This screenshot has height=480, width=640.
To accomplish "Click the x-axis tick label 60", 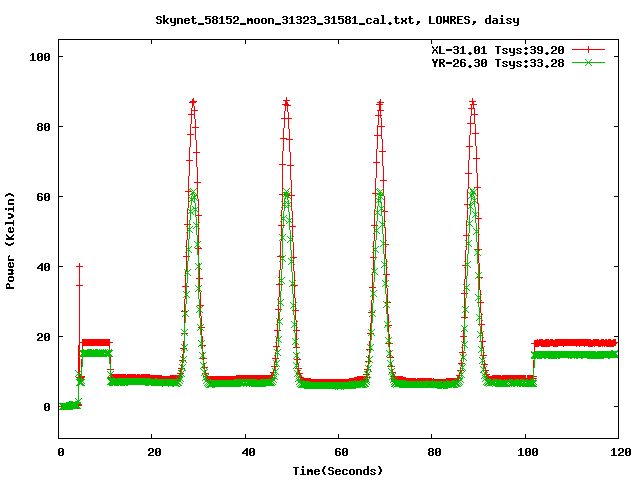I will click(x=341, y=452).
